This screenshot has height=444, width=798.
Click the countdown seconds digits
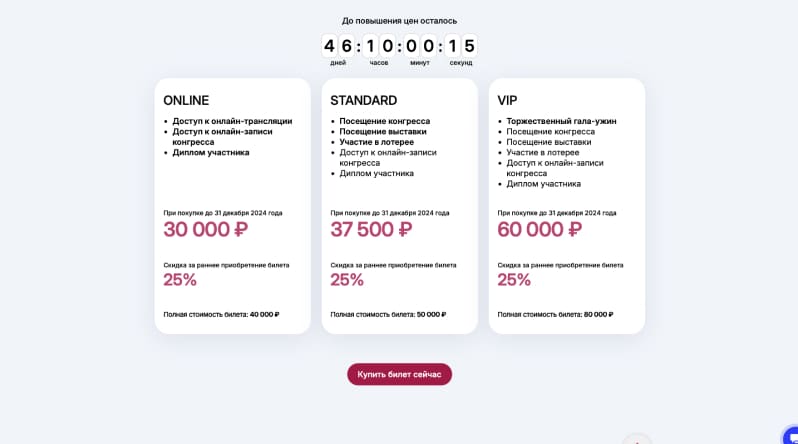click(x=461, y=46)
